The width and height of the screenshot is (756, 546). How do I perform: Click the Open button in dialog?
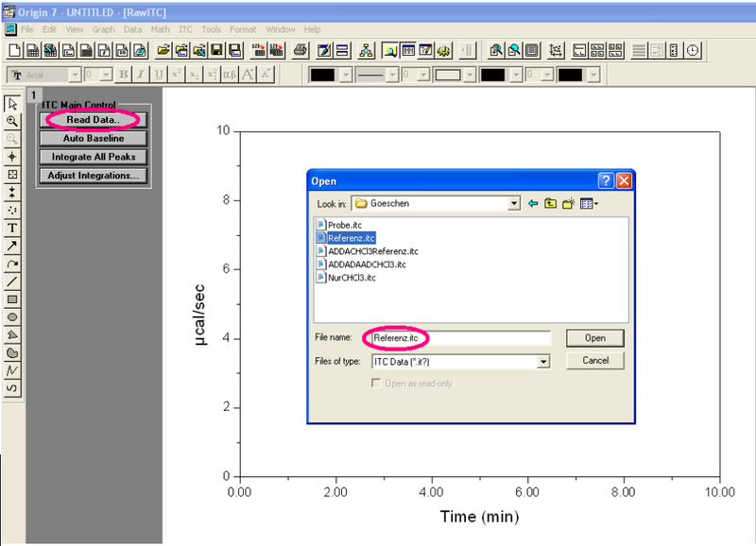click(x=595, y=338)
